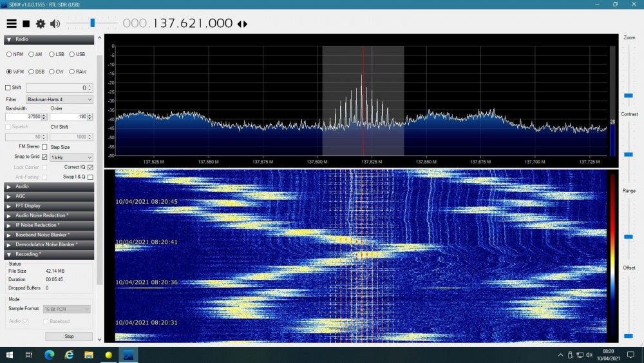Expand the AGC panel
Screen dimensions: 644x363
pos(49,196)
